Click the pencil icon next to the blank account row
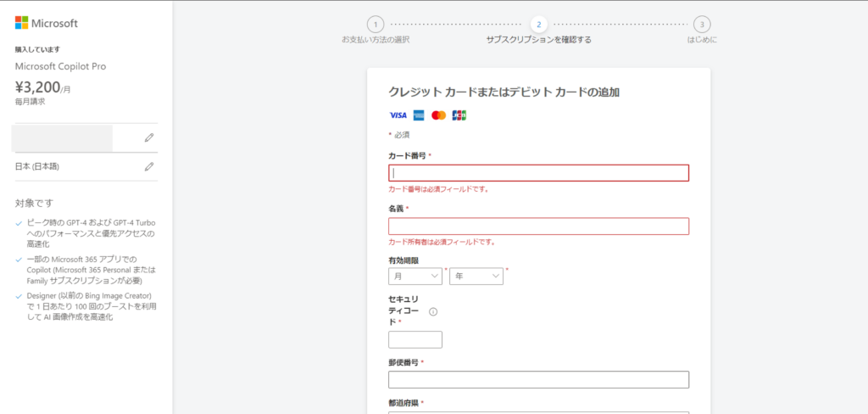Image resolution: width=868 pixels, height=414 pixels. point(149,137)
